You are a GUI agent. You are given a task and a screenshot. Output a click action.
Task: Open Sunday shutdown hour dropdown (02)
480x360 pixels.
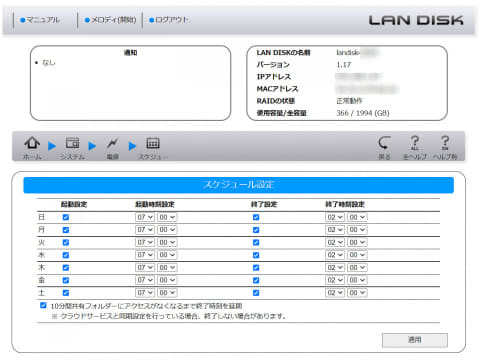(335, 217)
